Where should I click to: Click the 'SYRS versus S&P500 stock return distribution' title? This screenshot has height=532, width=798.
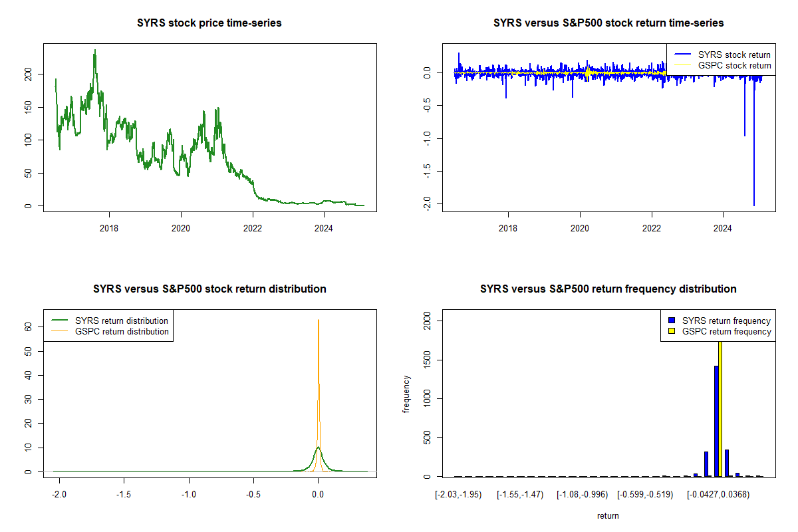(209, 289)
